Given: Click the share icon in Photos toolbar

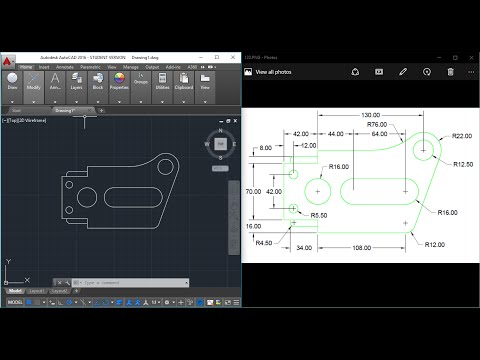Looking at the screenshot, I should pos(355,72).
